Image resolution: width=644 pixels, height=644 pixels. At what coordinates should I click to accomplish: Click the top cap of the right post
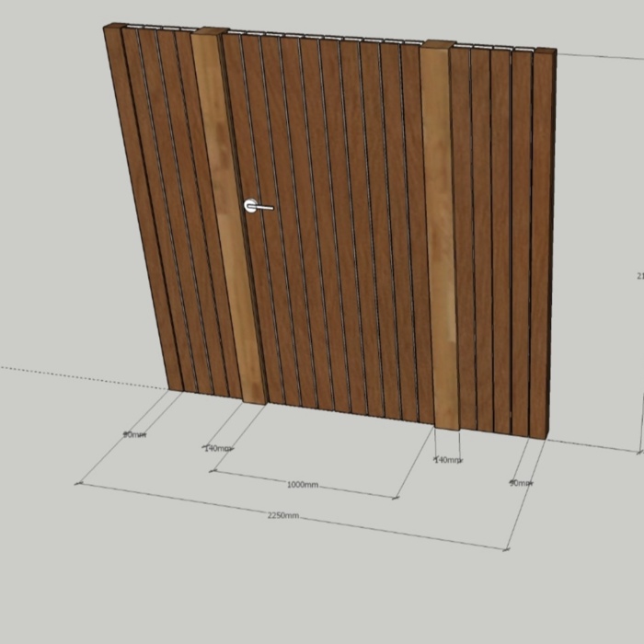(x=438, y=44)
